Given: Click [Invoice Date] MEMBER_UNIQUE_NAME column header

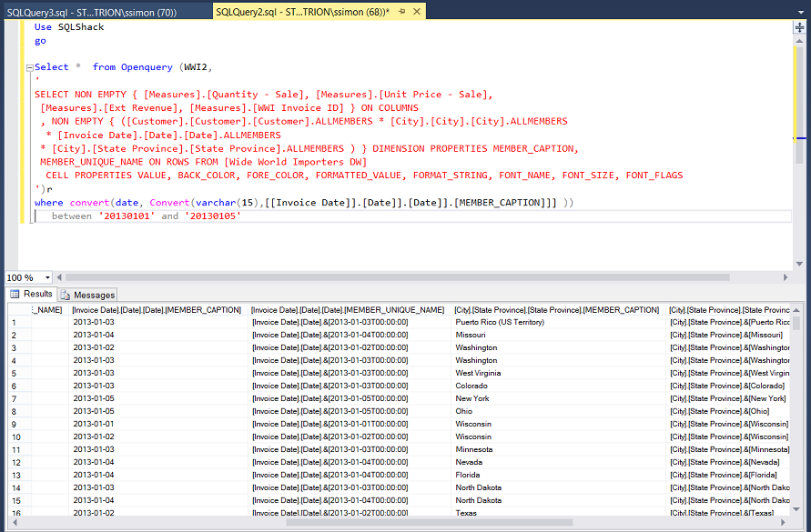Looking at the screenshot, I should tap(348, 310).
